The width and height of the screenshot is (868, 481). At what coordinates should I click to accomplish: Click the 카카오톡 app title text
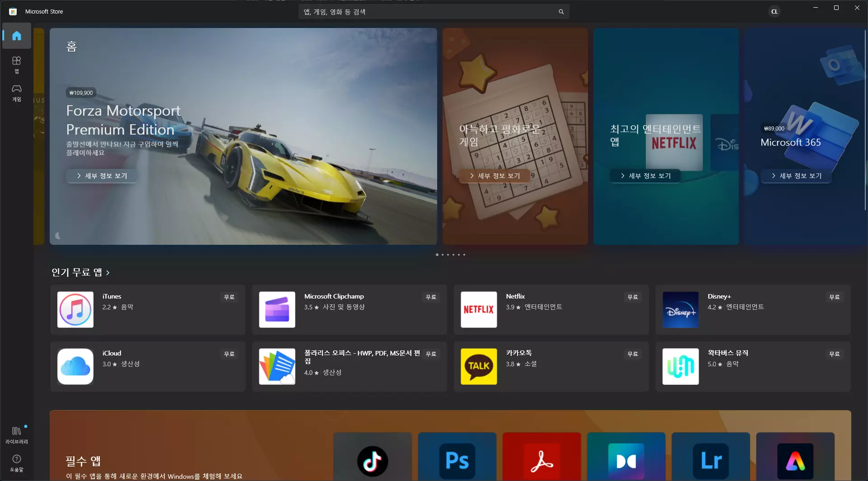coord(518,353)
